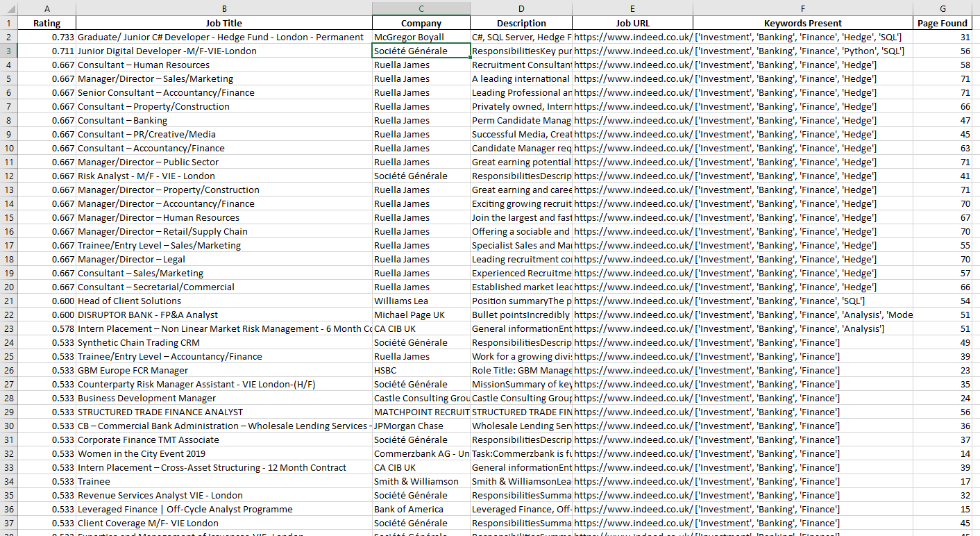This screenshot has height=536, width=980.
Task: Click the 'Job URL' header cell
Action: click(x=632, y=23)
